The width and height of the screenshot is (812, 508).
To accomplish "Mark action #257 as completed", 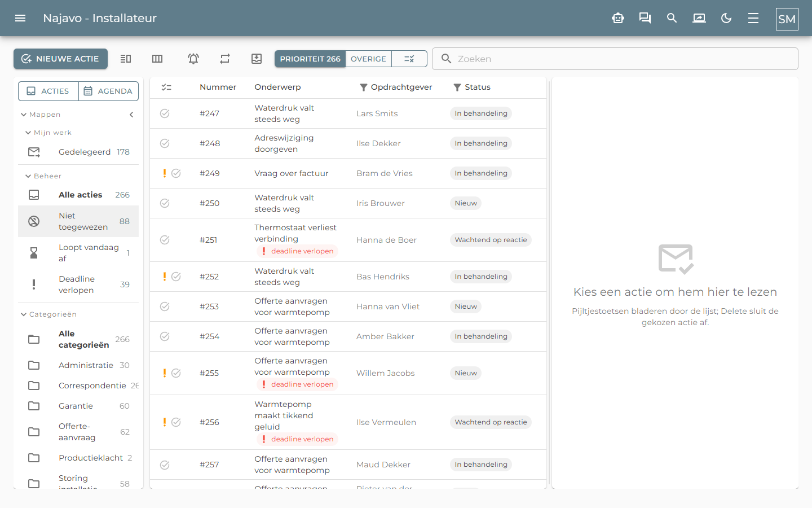I will point(165,465).
